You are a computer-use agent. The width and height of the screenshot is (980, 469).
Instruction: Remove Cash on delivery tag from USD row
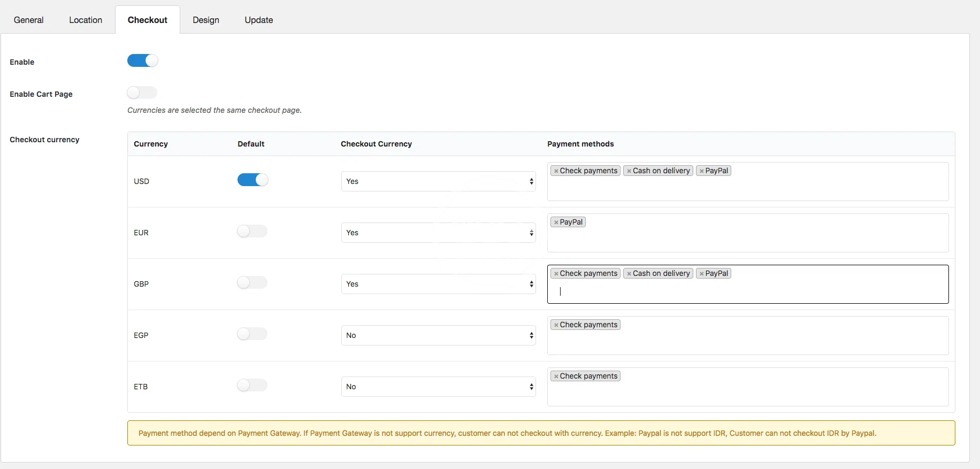point(629,171)
